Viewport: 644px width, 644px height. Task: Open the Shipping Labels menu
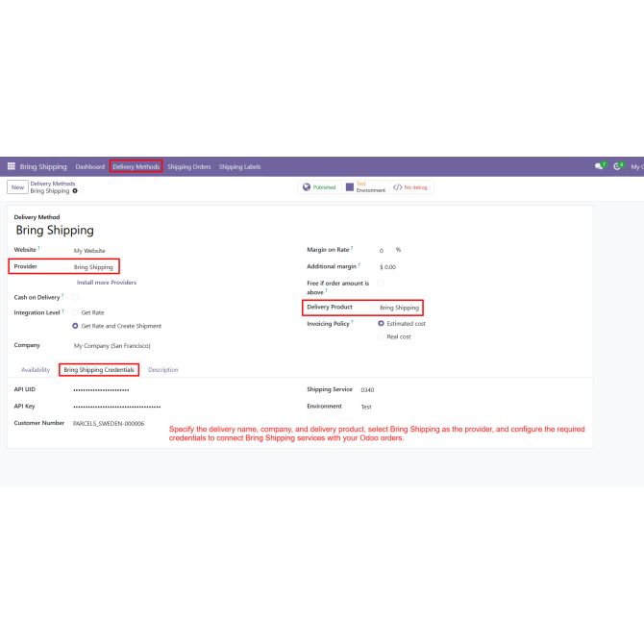click(240, 166)
